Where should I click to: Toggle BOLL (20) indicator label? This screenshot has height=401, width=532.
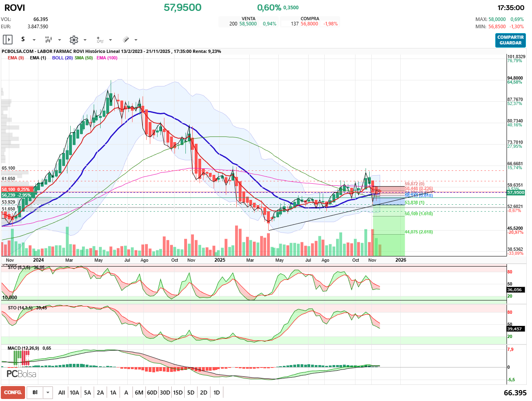62,58
